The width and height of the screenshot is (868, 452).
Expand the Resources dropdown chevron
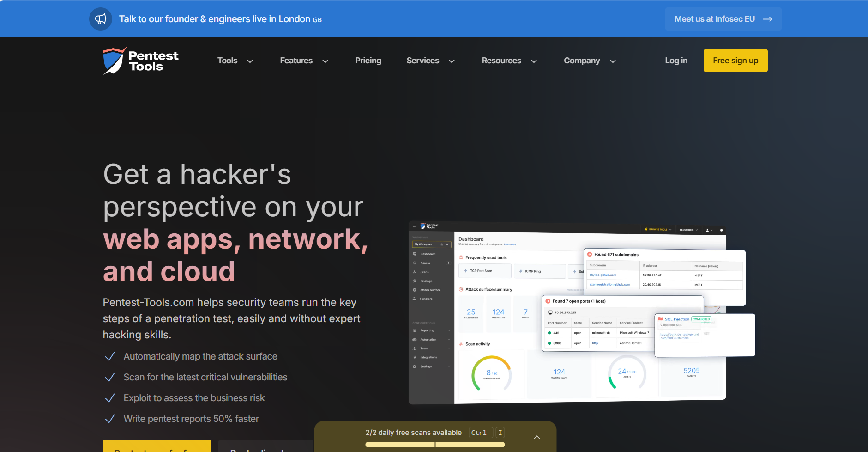coord(534,61)
